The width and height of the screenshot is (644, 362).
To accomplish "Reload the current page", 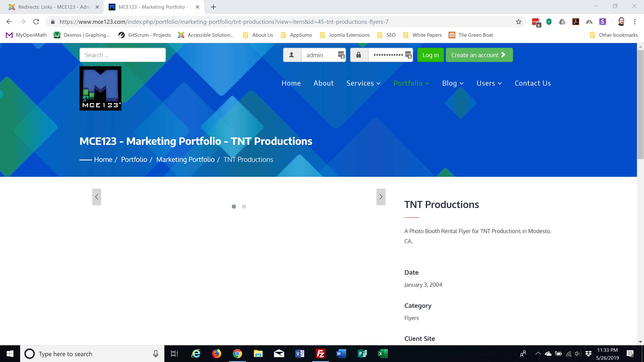I will 36,22.
